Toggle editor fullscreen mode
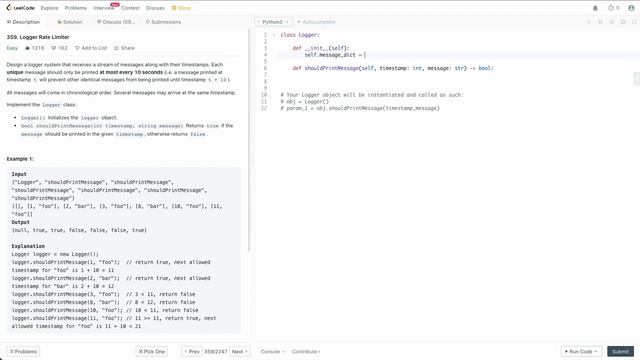This screenshot has width=640, height=360. point(634,22)
